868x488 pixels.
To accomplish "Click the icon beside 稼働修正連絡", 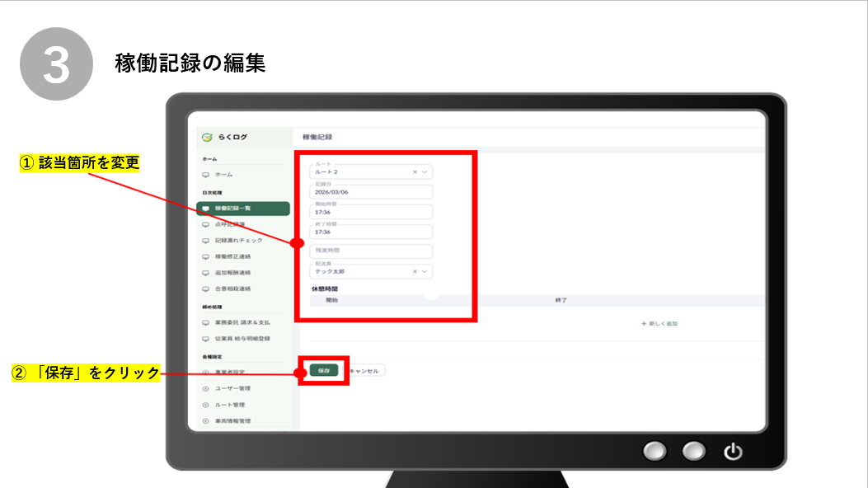I will tap(206, 256).
